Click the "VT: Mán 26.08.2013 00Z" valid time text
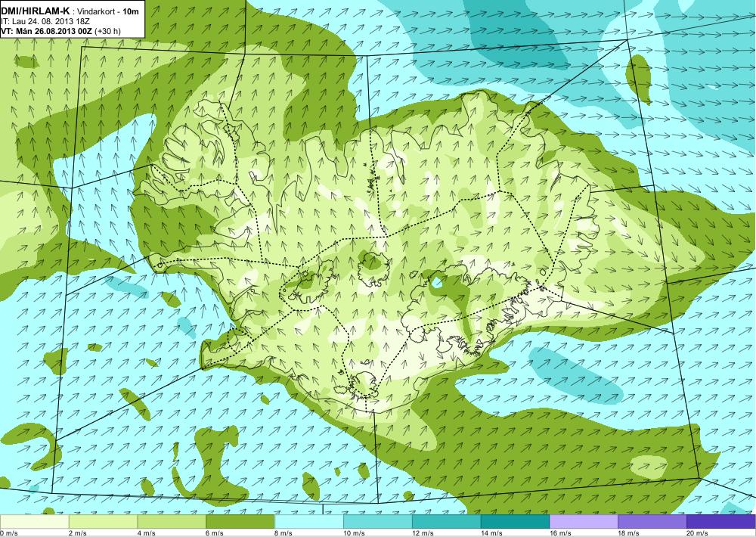Screen dimensions: 756x537 click(x=47, y=31)
